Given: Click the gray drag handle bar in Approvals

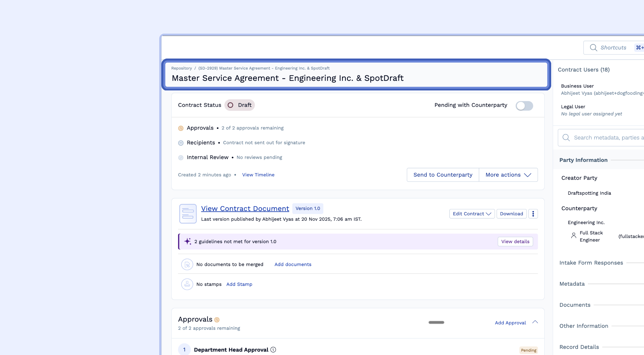Looking at the screenshot, I should click(x=436, y=322).
